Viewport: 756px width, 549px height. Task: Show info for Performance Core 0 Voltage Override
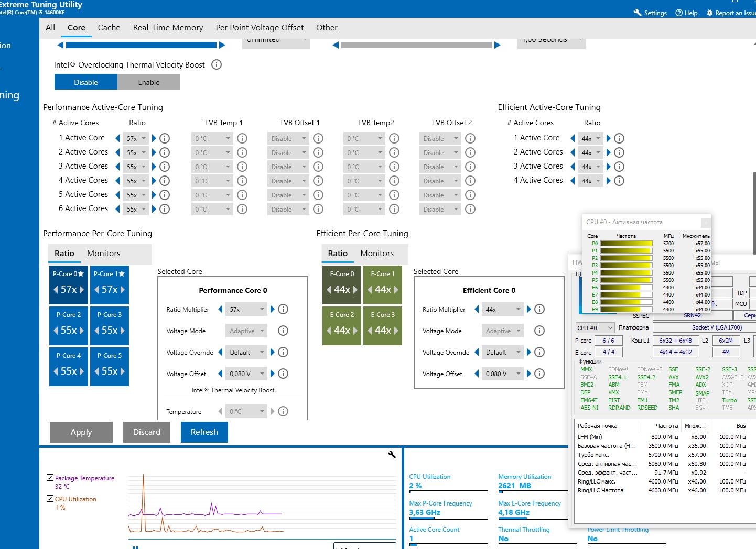[283, 352]
